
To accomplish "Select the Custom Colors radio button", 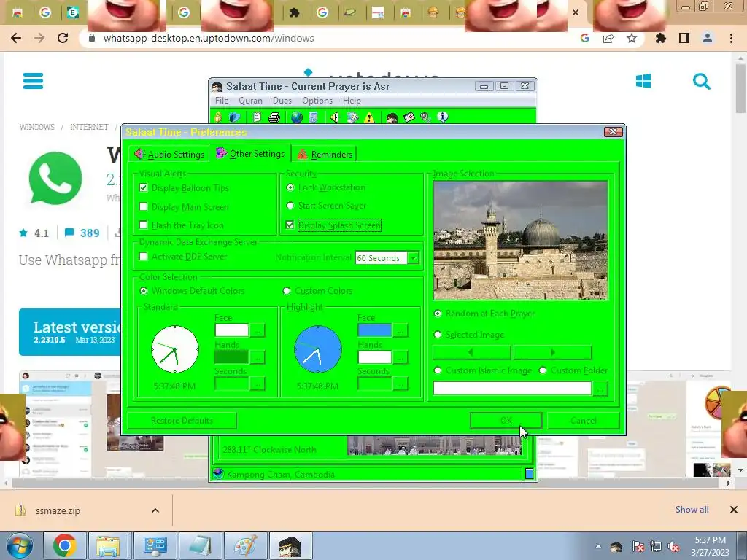I will (286, 290).
